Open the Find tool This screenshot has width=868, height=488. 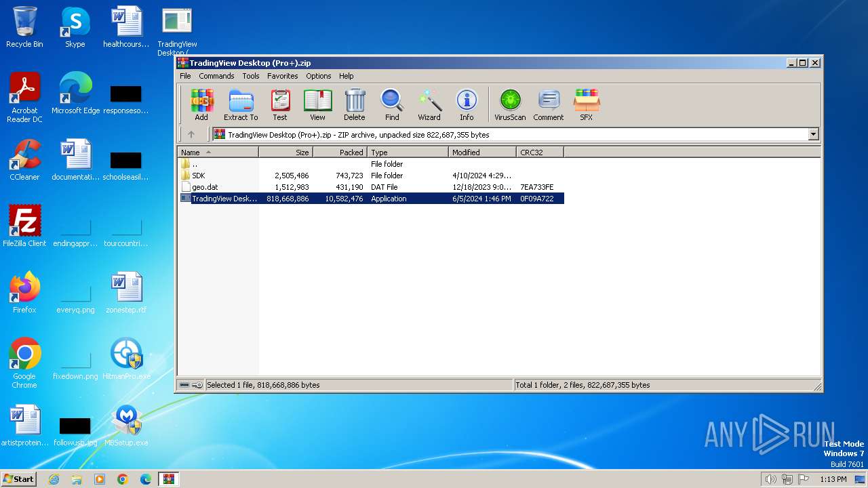392,104
